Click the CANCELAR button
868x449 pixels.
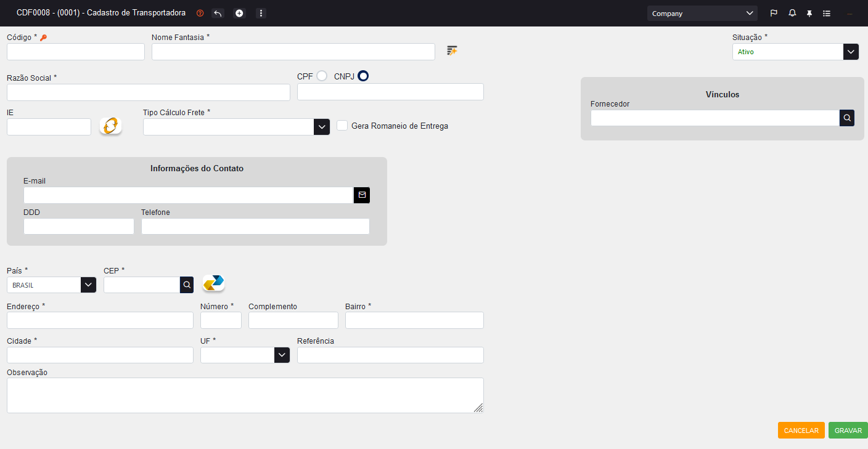tap(801, 431)
